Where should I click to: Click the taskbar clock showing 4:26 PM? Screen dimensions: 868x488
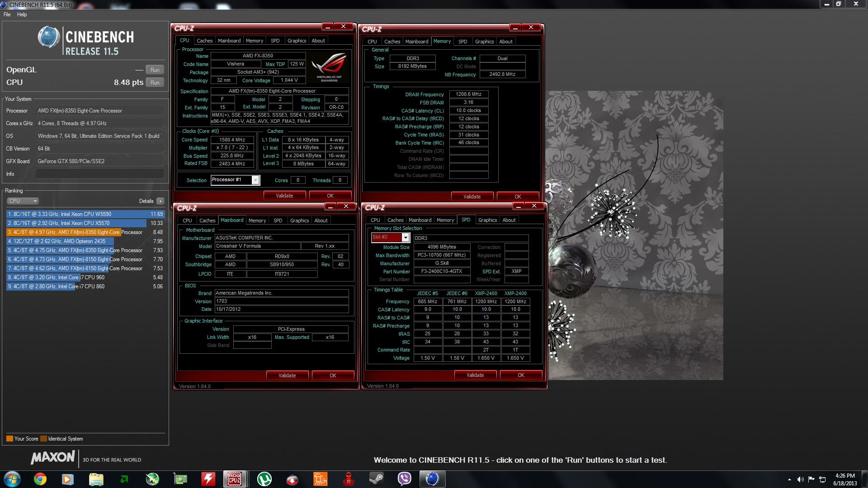(x=845, y=479)
